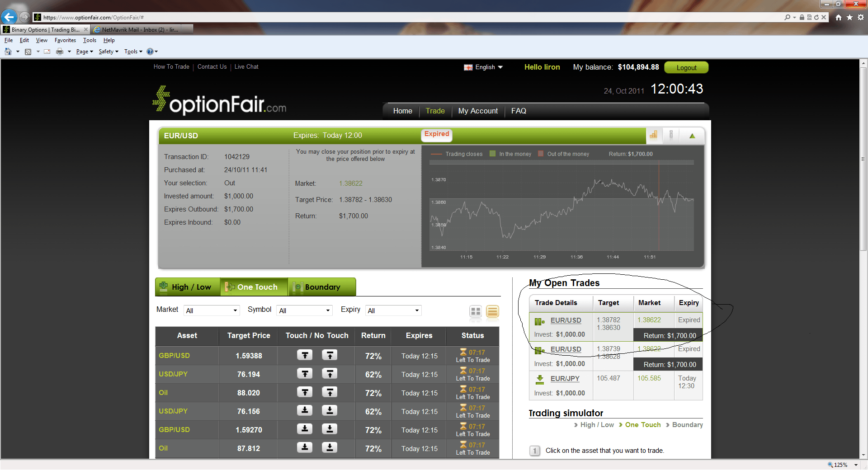This screenshot has width=868, height=470.
Task: Open the Favorites star in the browser
Action: [849, 17]
